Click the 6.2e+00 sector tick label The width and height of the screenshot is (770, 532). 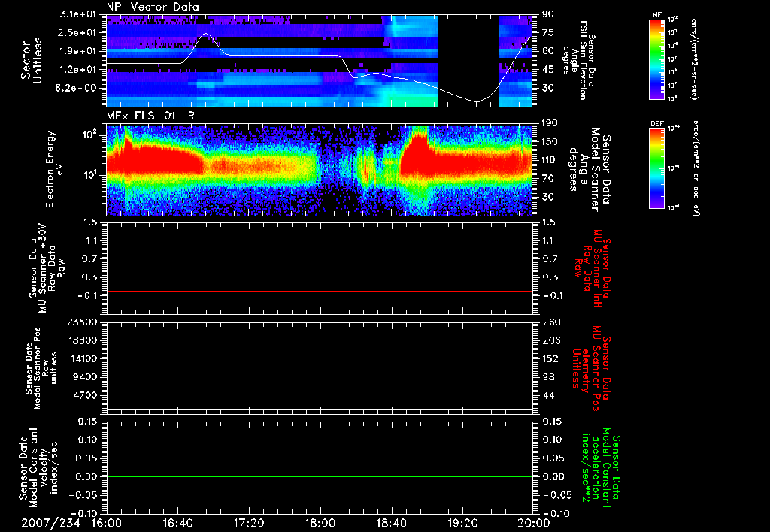click(78, 88)
